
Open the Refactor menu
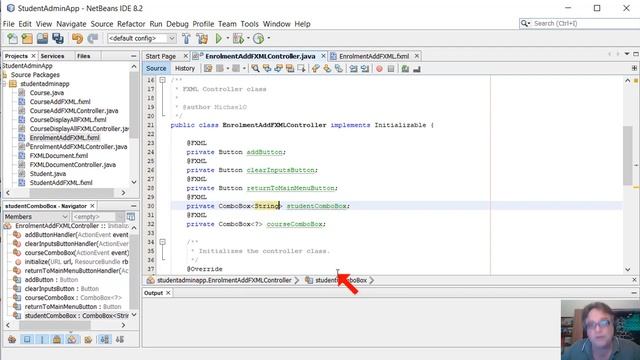coord(131,24)
